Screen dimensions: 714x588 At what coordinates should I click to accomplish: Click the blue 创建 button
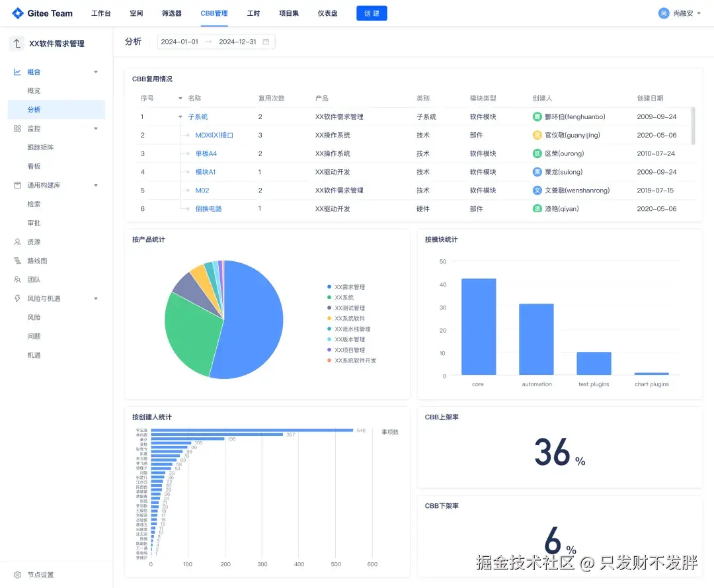tap(372, 13)
